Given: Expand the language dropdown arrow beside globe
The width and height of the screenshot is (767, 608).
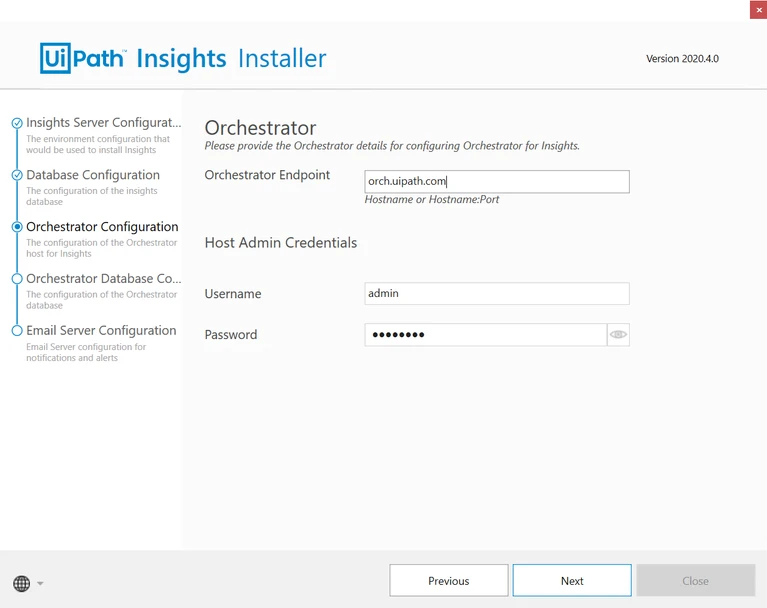Looking at the screenshot, I should pos(40,583).
